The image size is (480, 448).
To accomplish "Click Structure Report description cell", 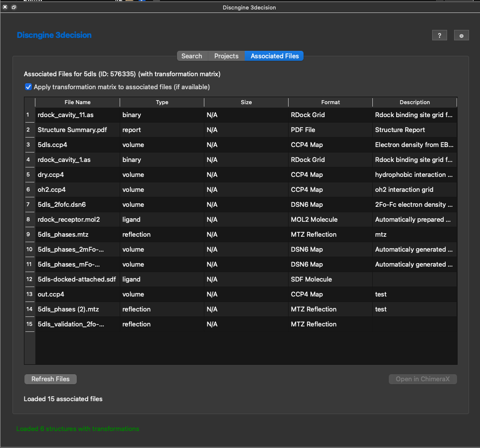I will click(x=415, y=130).
